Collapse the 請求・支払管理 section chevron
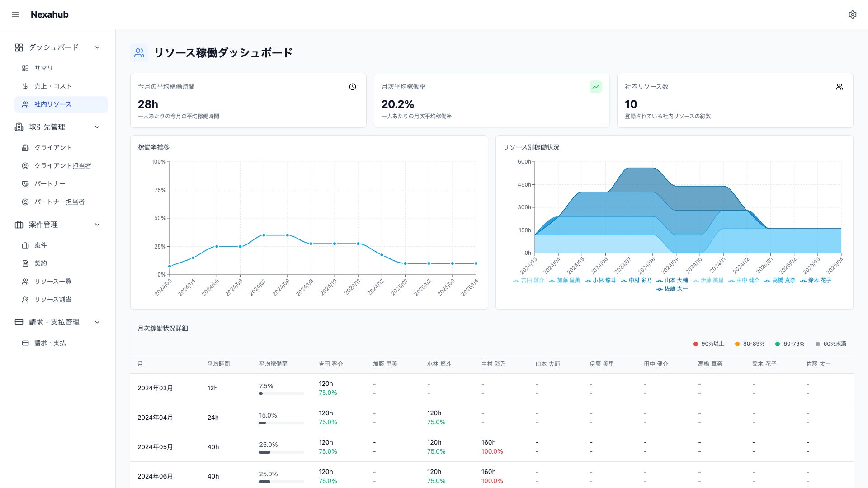This screenshot has width=868, height=488. tap(97, 322)
